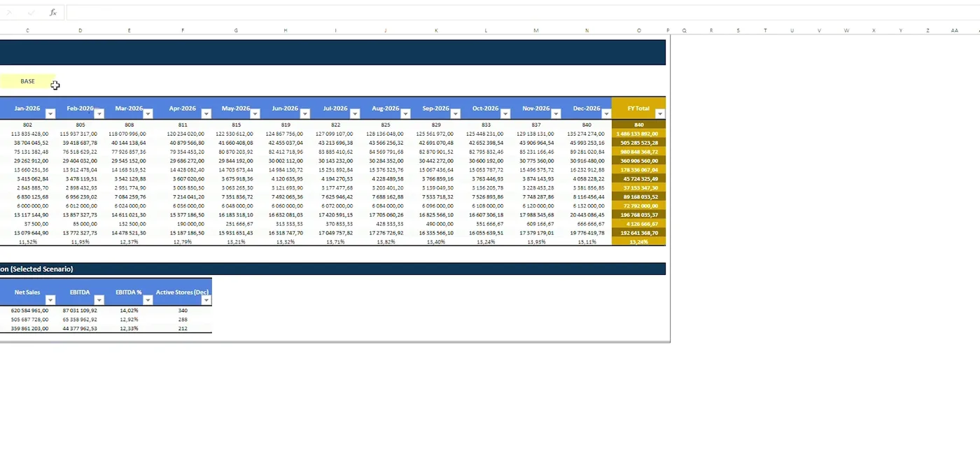The image size is (980, 468).
Task: Open the Dec-2026 filter dropdown
Action: (606, 113)
